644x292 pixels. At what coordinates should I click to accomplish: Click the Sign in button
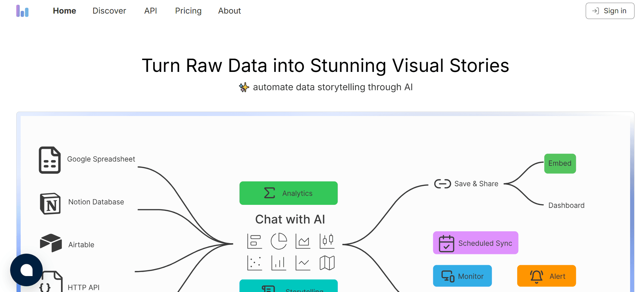click(609, 11)
